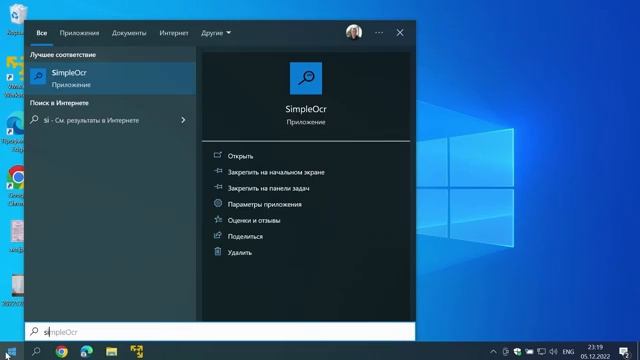Open the notification center icon

tap(624, 351)
